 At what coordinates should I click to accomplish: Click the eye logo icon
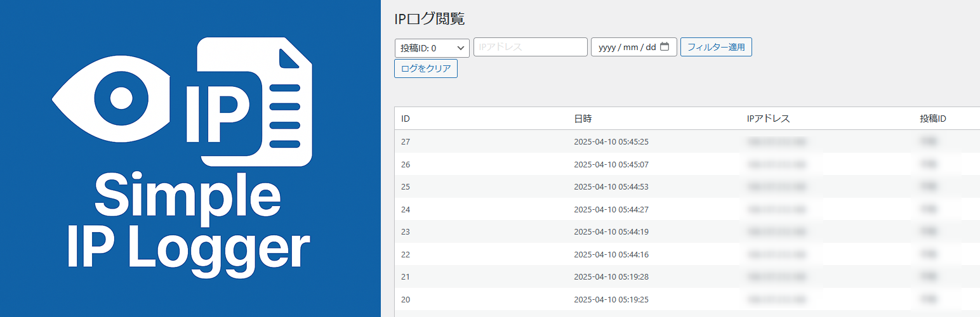tap(111, 99)
